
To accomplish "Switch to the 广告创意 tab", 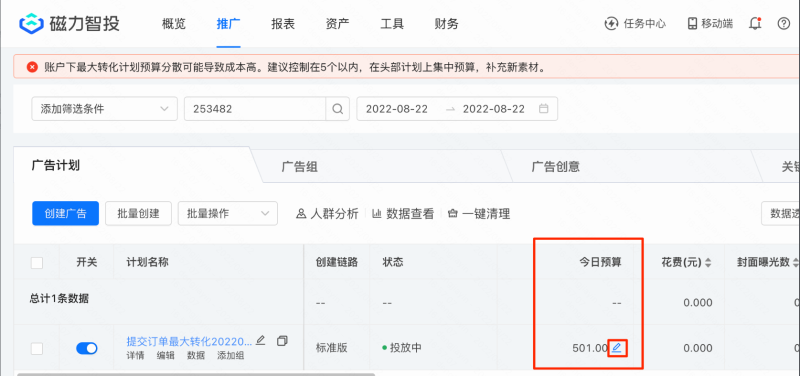I will pyautogui.click(x=556, y=166).
